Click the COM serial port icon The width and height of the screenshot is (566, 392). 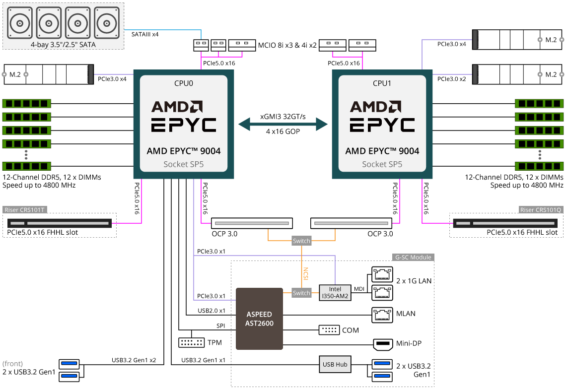pos(329,330)
